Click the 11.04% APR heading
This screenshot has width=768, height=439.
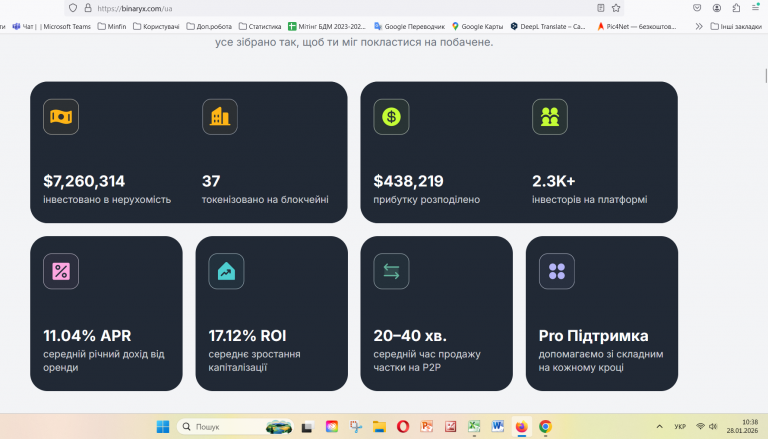87,336
